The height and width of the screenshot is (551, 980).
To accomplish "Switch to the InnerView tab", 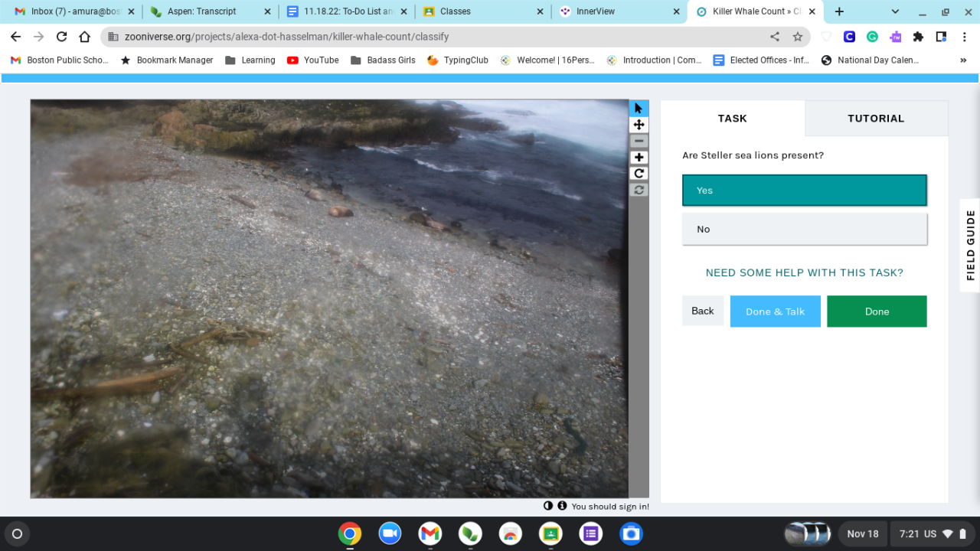I will click(x=619, y=11).
